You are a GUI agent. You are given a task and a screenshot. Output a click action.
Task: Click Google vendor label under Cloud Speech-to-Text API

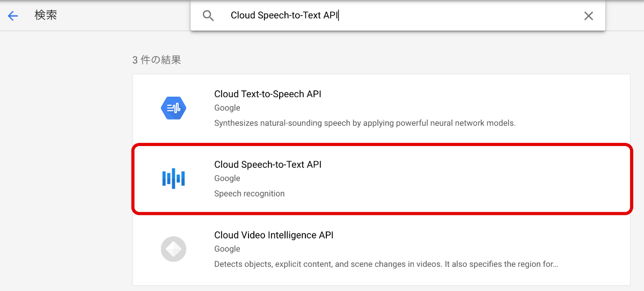click(227, 178)
